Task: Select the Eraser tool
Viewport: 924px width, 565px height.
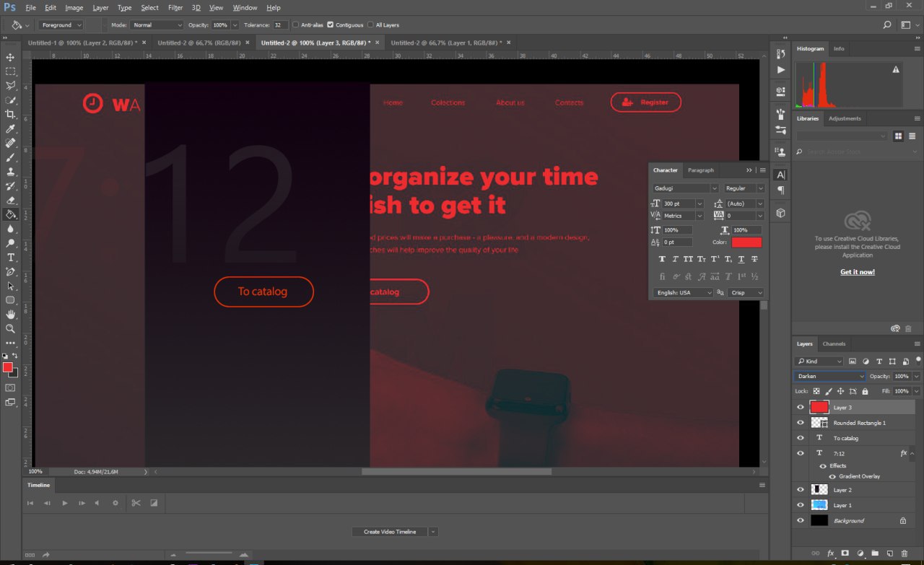Action: [x=10, y=200]
